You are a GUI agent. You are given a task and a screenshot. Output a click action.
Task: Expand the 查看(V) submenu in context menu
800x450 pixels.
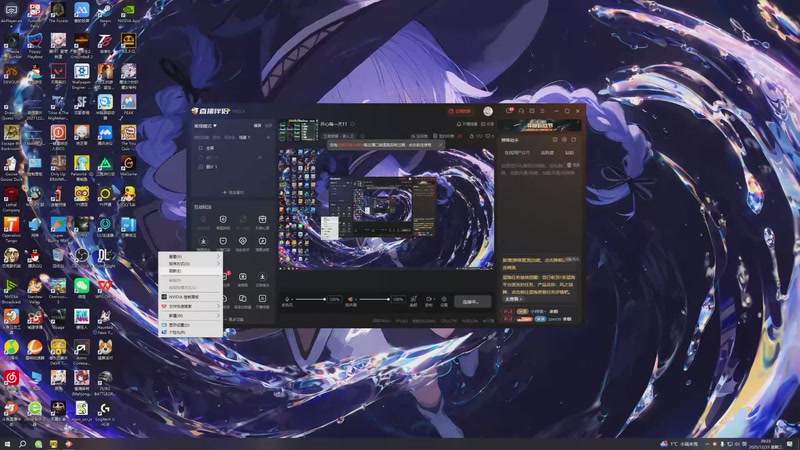[190, 257]
